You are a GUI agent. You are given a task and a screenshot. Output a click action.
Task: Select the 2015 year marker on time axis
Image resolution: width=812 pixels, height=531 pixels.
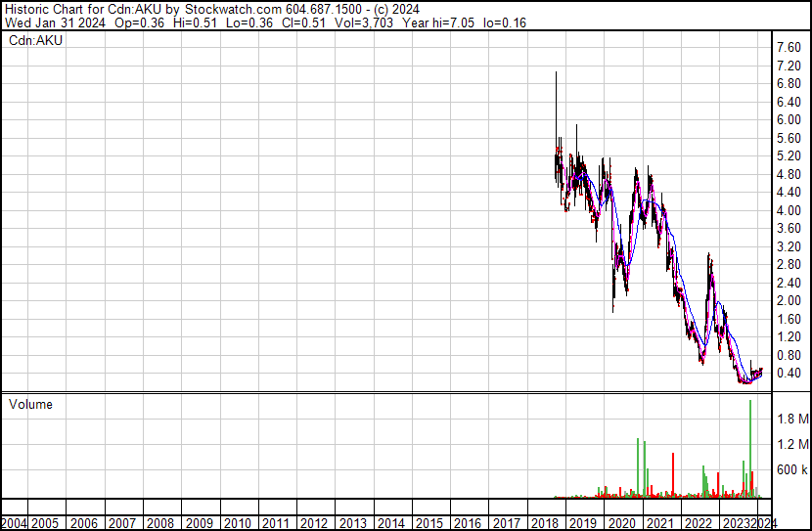[x=429, y=522]
